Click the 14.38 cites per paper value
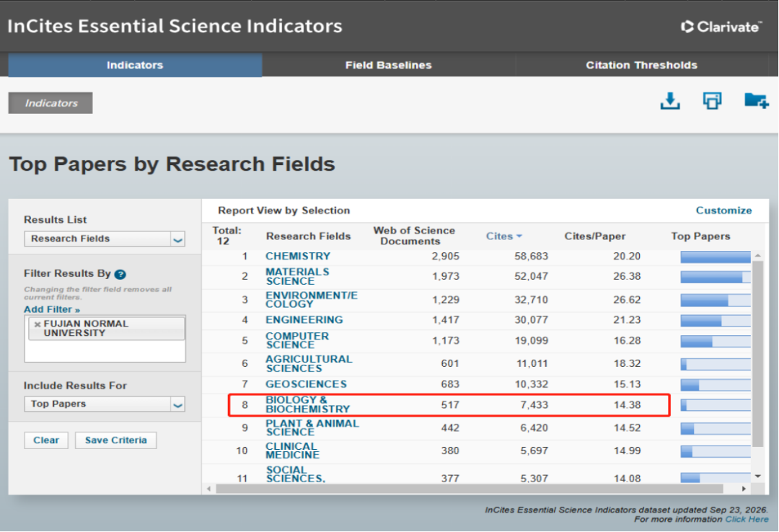Viewport: 779px width, 532px height. click(x=627, y=405)
